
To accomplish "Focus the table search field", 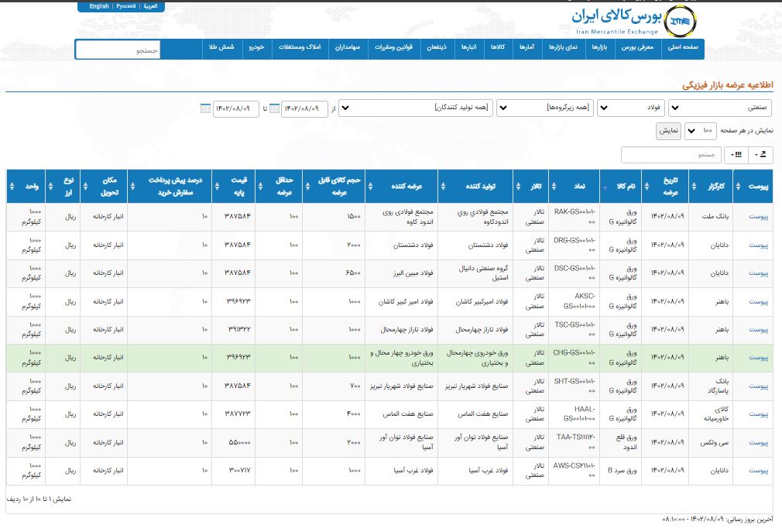I will click(x=672, y=155).
